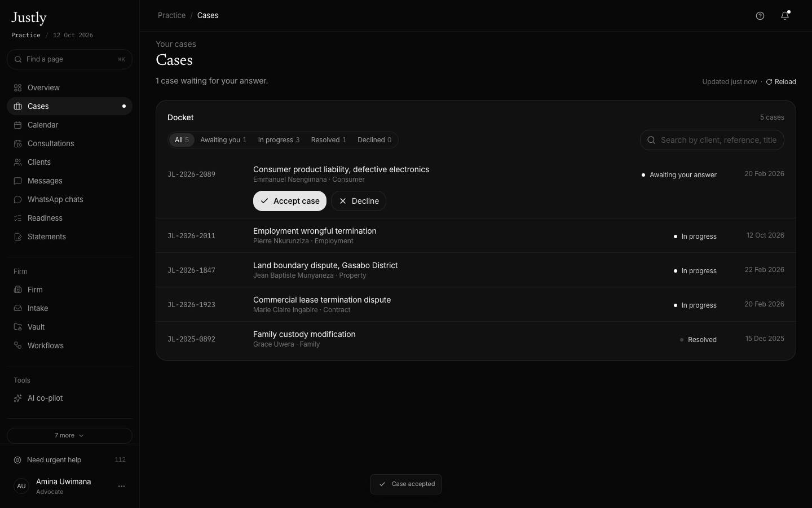Click the Workflows icon in sidebar
The image size is (812, 508).
(18, 345)
